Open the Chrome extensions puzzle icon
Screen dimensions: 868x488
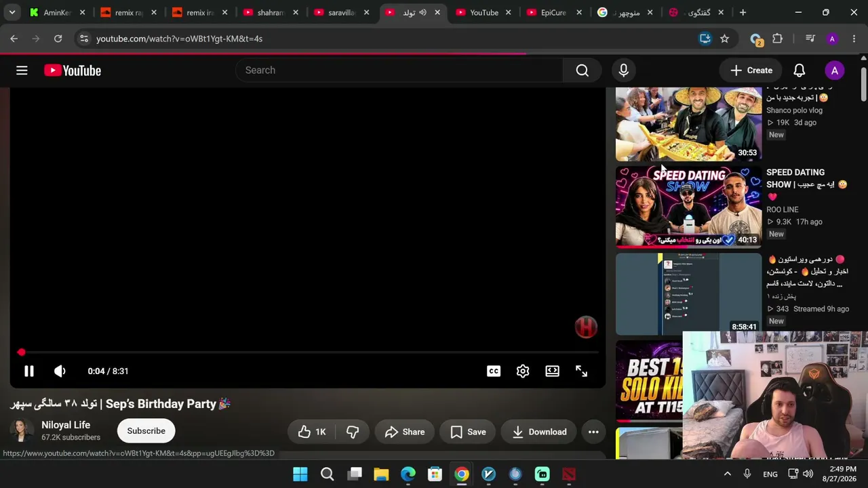click(x=777, y=39)
